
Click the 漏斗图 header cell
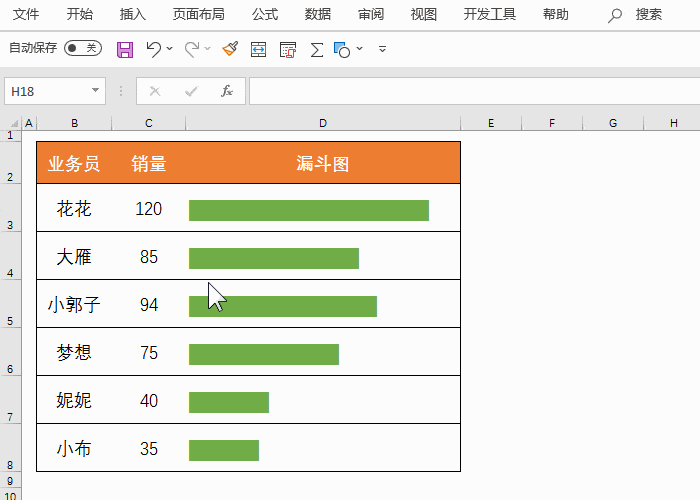pyautogui.click(x=323, y=163)
